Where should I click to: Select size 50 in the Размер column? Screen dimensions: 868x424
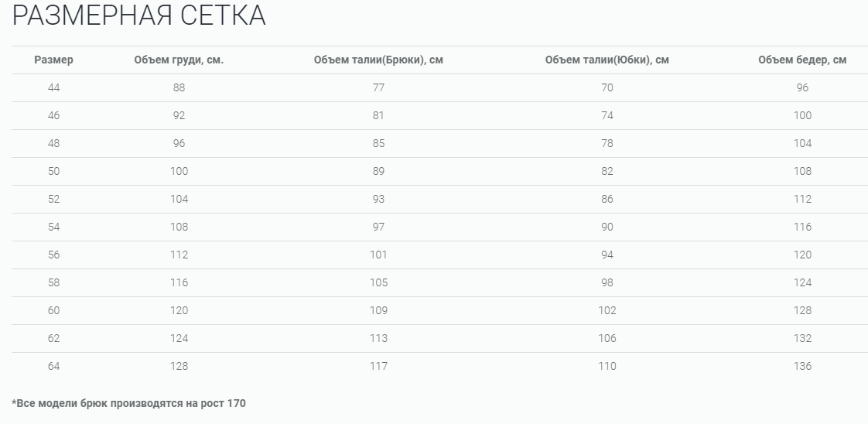[x=53, y=171]
